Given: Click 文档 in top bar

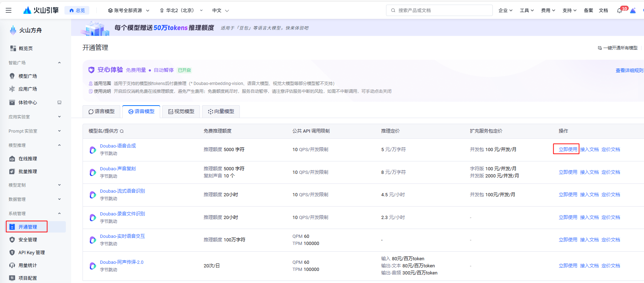Looking at the screenshot, I should click(x=603, y=10).
